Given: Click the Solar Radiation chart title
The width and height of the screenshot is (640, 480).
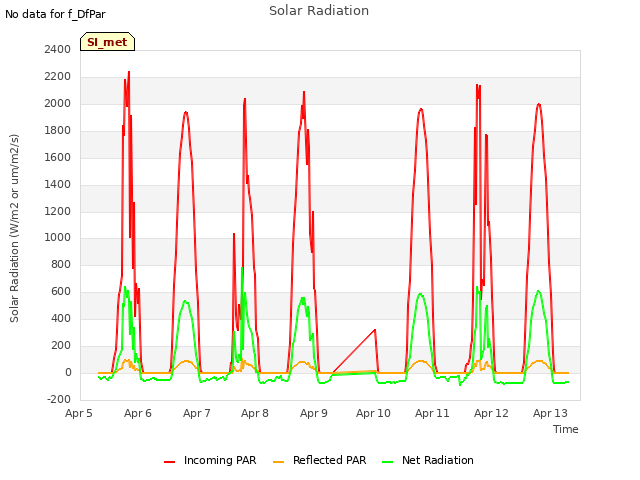Looking at the screenshot, I should click(319, 11).
